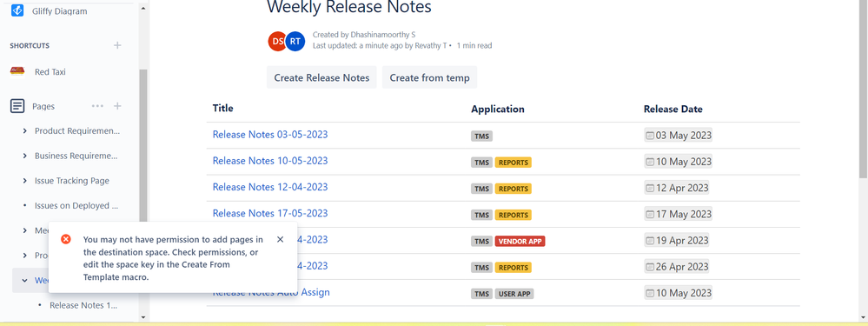The height and width of the screenshot is (326, 868).
Task: Click calendar icon for 12 Apr 2023
Action: pos(650,188)
